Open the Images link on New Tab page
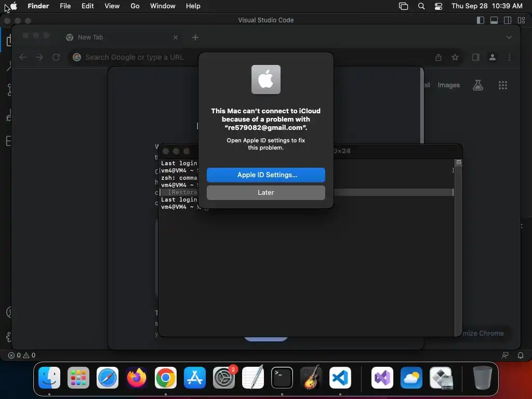The image size is (532, 399). tap(448, 85)
